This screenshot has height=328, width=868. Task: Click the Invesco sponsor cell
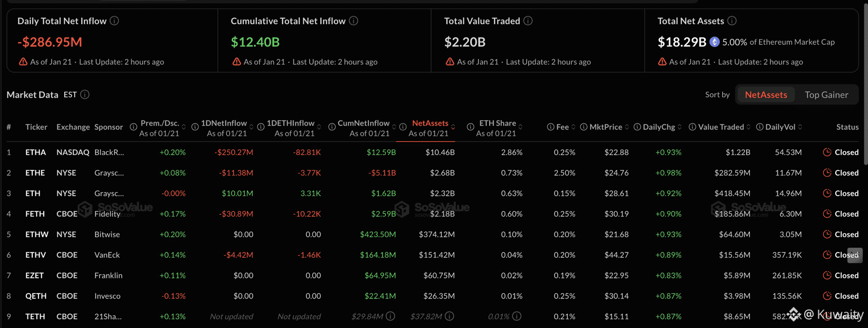pyautogui.click(x=107, y=296)
